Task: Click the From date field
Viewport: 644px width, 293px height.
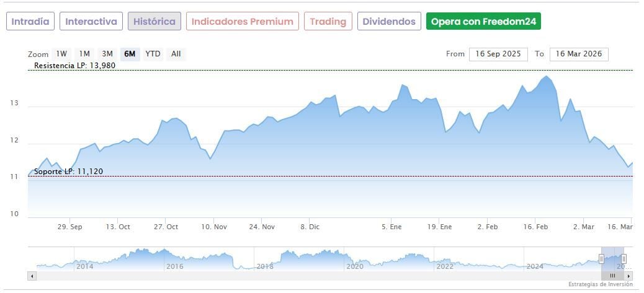Action: [498, 54]
